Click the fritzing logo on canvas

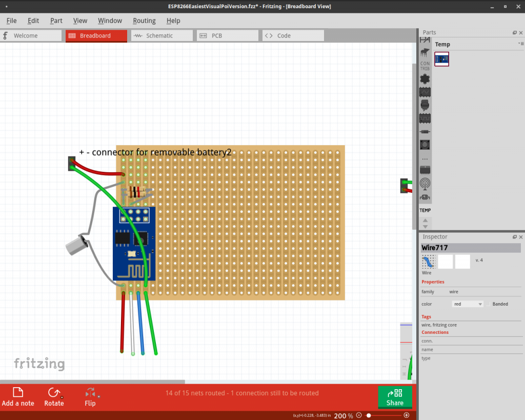tap(39, 364)
